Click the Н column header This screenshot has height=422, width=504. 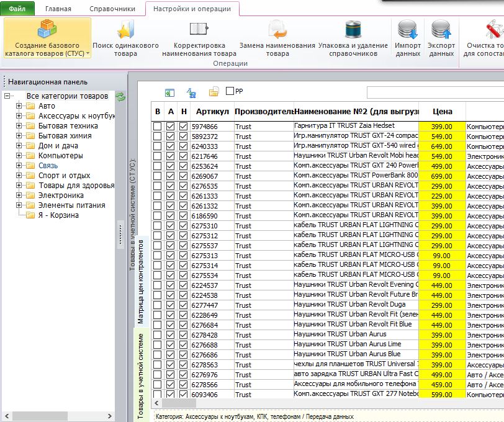click(x=184, y=112)
